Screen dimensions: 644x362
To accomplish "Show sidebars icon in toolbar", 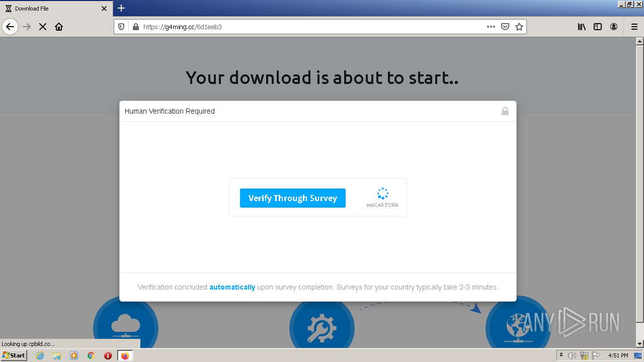I will 598,27.
